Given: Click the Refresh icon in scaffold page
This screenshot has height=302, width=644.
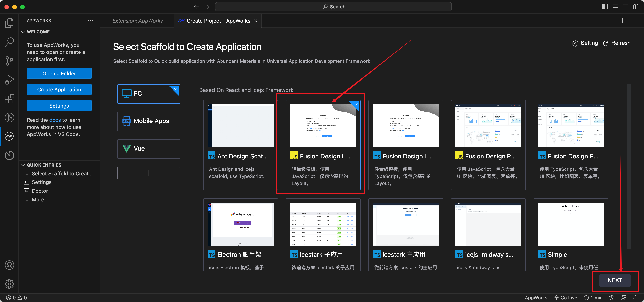Looking at the screenshot, I should click(606, 43).
